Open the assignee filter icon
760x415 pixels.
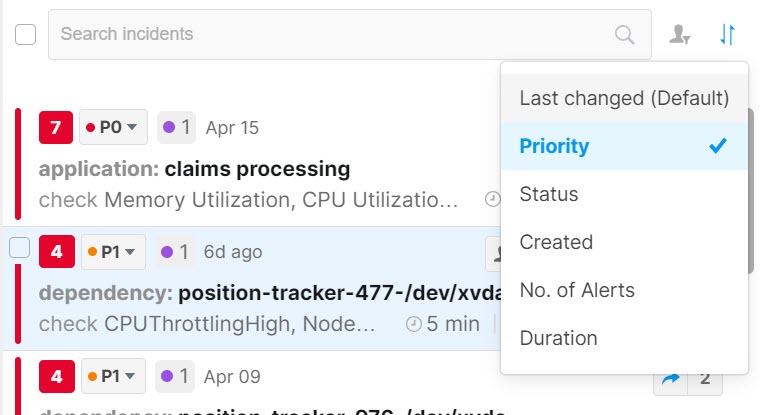click(x=680, y=35)
